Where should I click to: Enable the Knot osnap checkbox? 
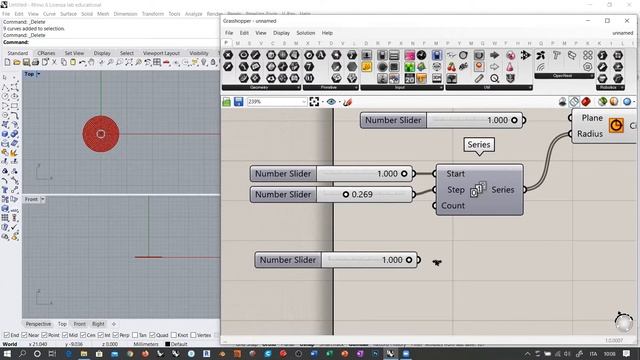pyautogui.click(x=174, y=335)
